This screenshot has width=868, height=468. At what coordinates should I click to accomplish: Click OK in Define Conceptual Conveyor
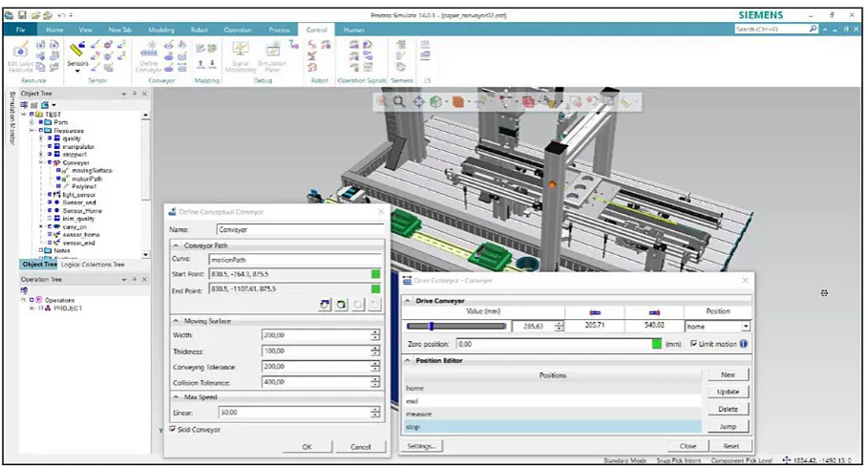pos(307,447)
